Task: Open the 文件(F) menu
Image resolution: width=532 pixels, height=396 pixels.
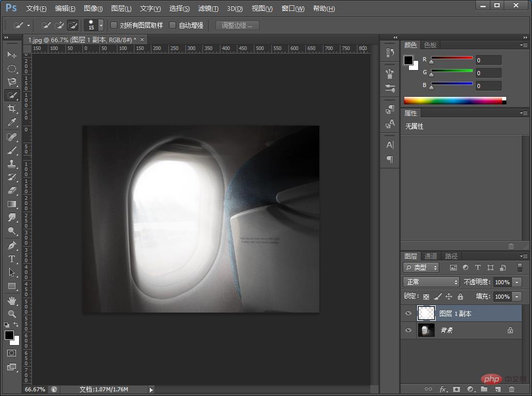Action: (36, 8)
